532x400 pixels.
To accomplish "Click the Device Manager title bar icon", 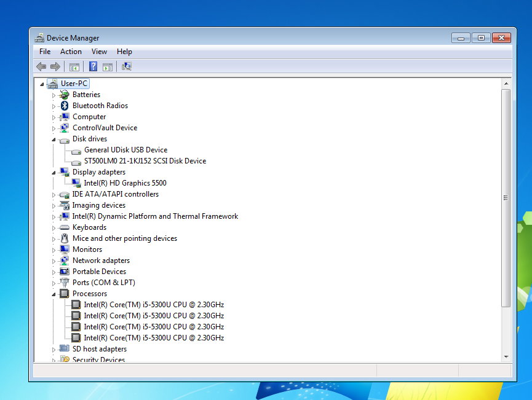I will pos(39,37).
